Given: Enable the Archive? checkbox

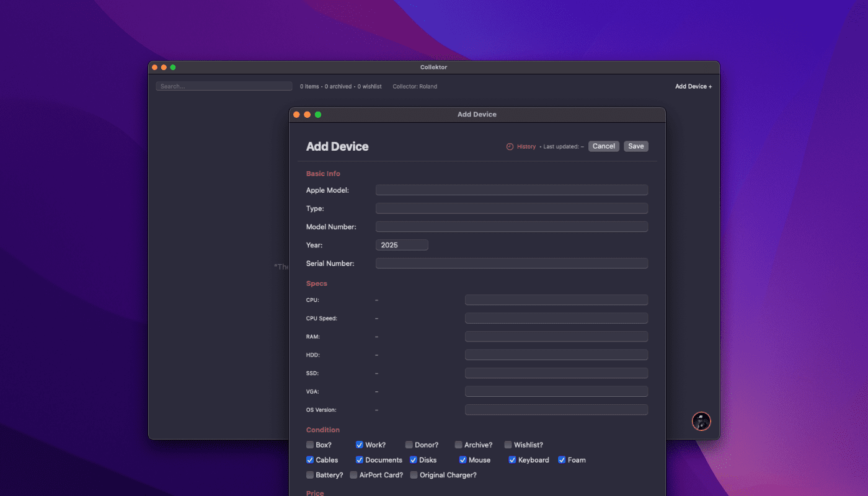Looking at the screenshot, I should (459, 445).
